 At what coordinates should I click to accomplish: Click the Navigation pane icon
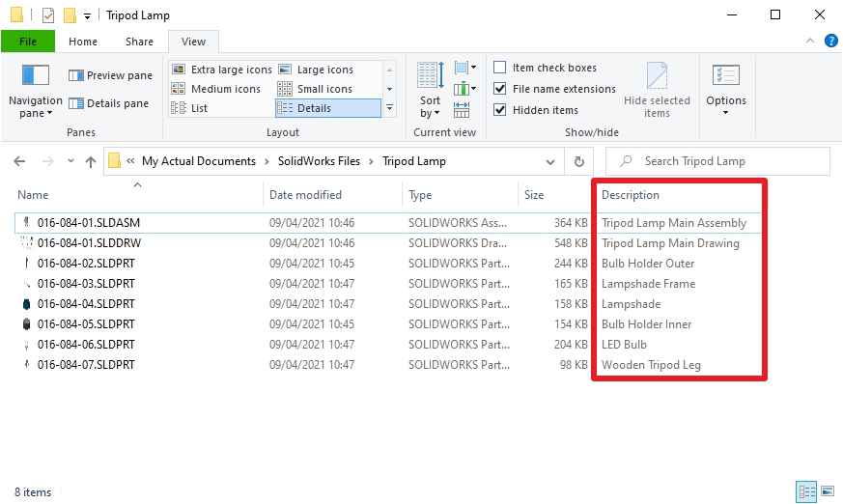[35, 77]
